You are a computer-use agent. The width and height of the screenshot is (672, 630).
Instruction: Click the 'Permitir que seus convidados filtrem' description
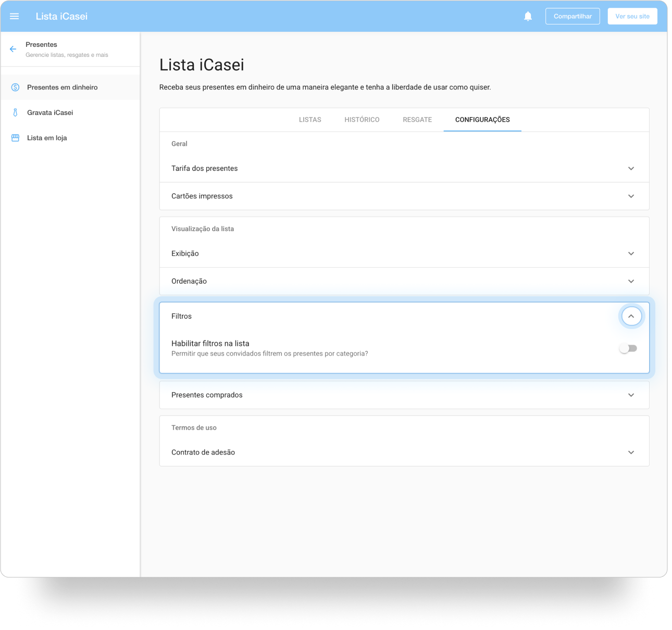[x=270, y=354]
